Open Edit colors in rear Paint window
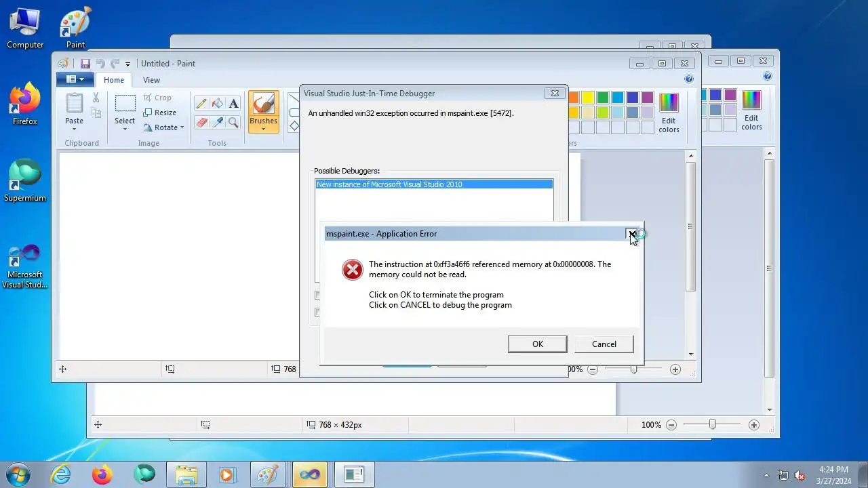The width and height of the screenshot is (868, 488). click(x=751, y=110)
